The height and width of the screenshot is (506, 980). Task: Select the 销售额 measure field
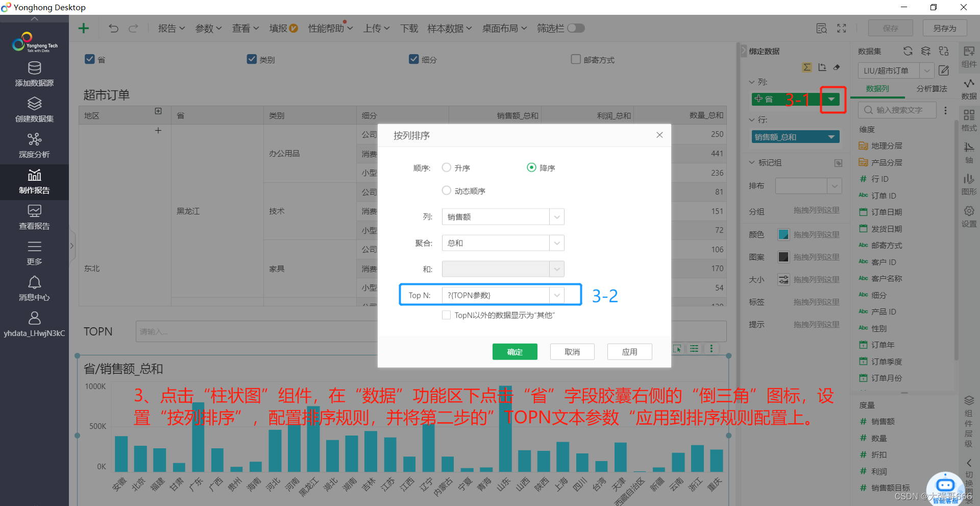coord(883,422)
